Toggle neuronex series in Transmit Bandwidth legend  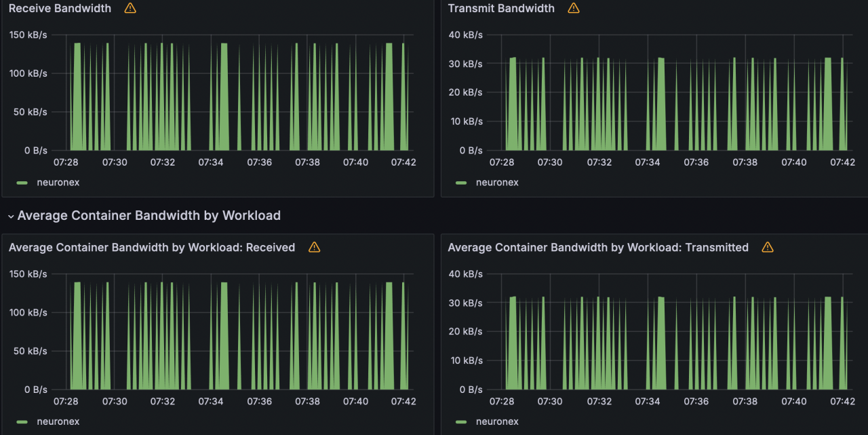pyautogui.click(x=497, y=183)
